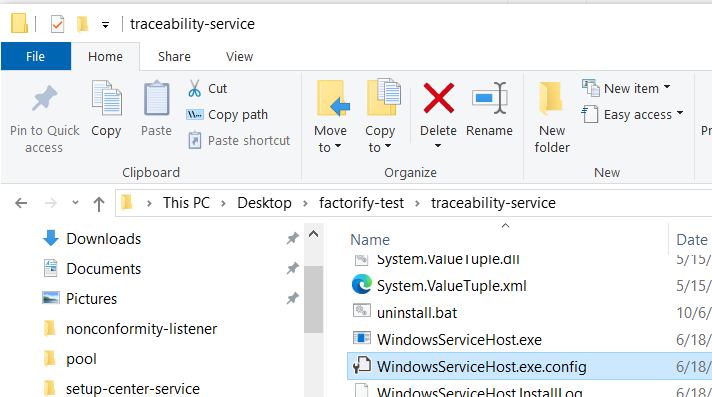Expand the chevron after factorify-test in path
Image resolution: width=712 pixels, height=397 pixels.
click(417, 203)
